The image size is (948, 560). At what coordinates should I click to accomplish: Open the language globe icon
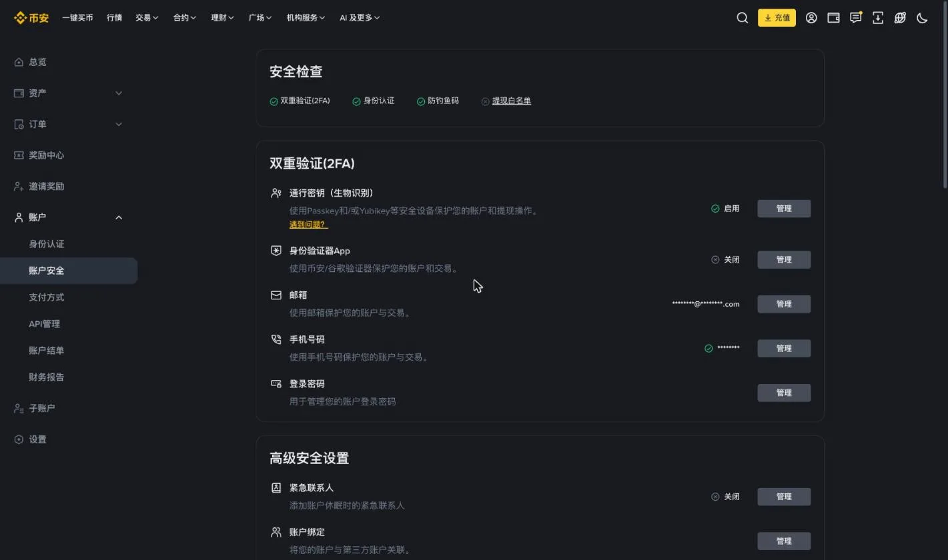[x=900, y=18]
